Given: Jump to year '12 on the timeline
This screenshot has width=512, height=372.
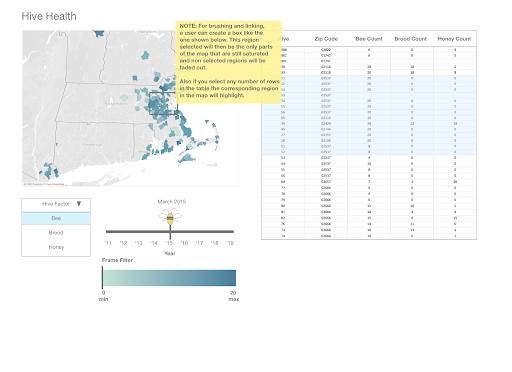Looking at the screenshot, I should pyautogui.click(x=123, y=243).
